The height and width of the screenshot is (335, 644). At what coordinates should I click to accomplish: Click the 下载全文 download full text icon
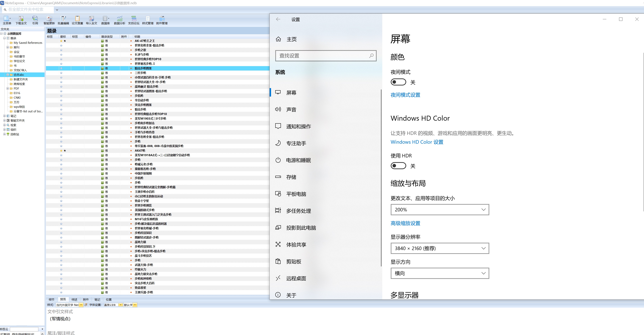(21, 20)
